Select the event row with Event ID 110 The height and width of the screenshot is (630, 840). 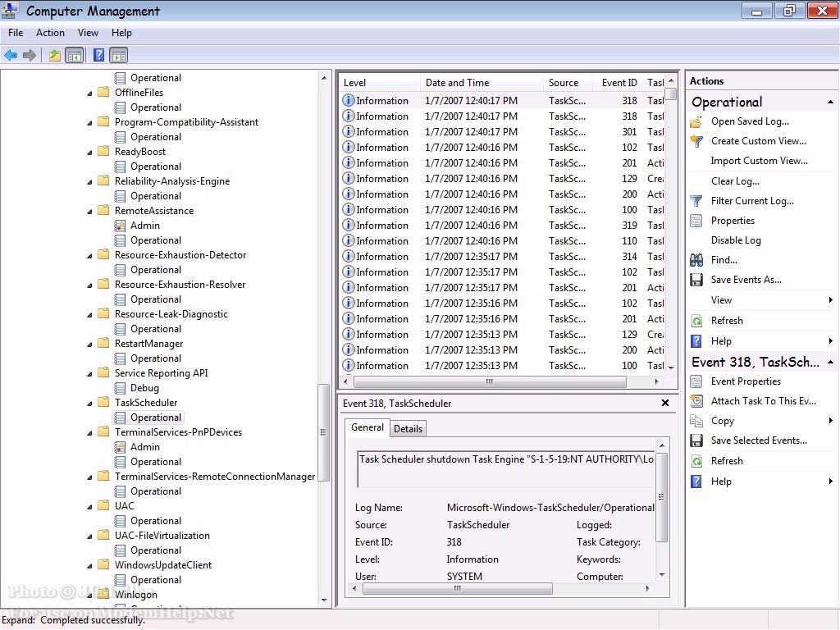pos(503,241)
